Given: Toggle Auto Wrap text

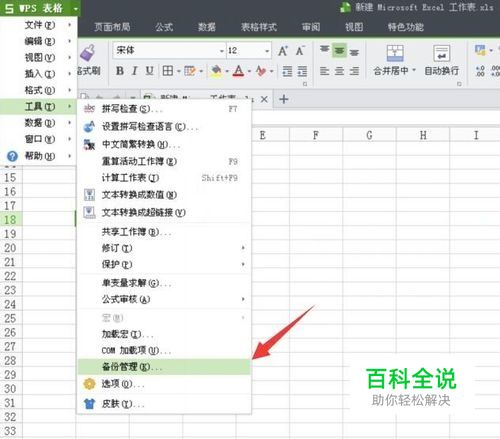Looking at the screenshot, I should (442, 60).
